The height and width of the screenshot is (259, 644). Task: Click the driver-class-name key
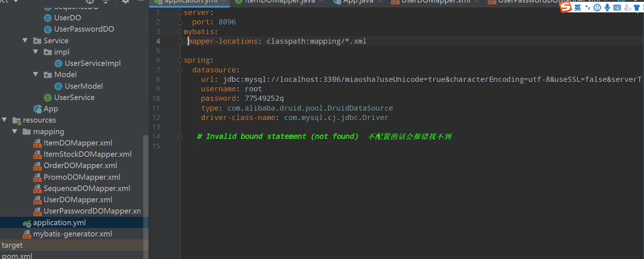[238, 118]
